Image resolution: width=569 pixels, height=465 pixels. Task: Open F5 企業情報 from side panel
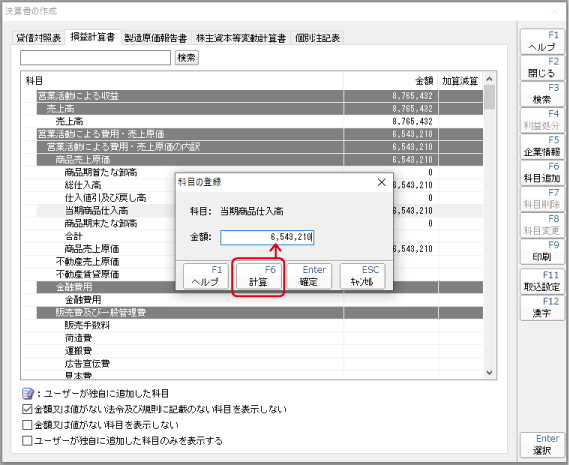(x=542, y=146)
